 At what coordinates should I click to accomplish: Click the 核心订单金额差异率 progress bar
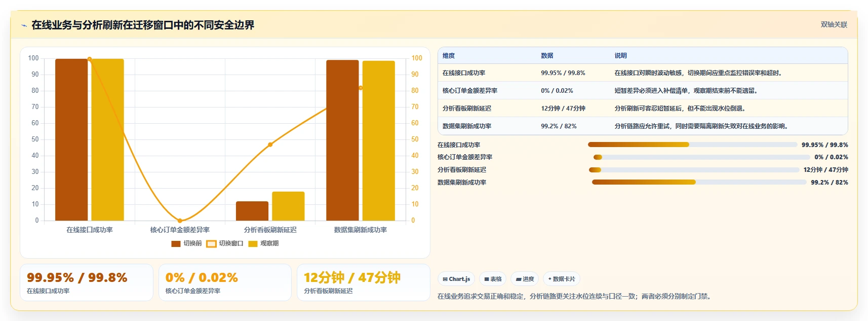tap(701, 157)
